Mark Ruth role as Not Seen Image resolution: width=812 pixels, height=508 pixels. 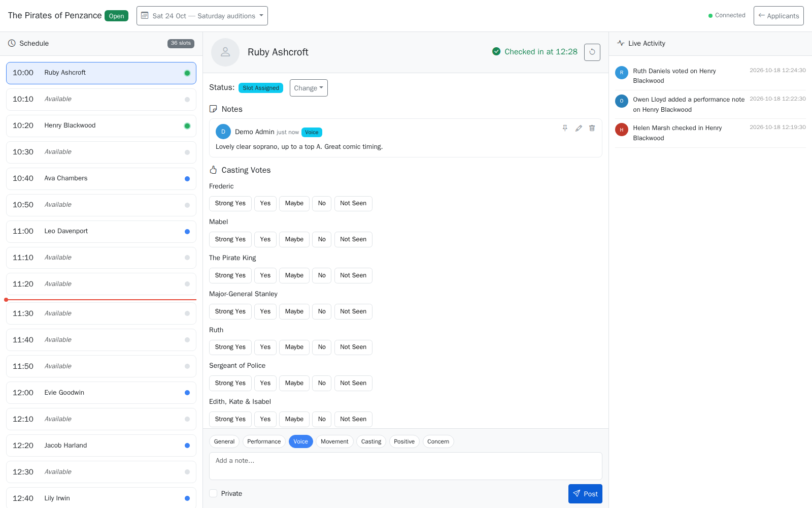coord(353,347)
